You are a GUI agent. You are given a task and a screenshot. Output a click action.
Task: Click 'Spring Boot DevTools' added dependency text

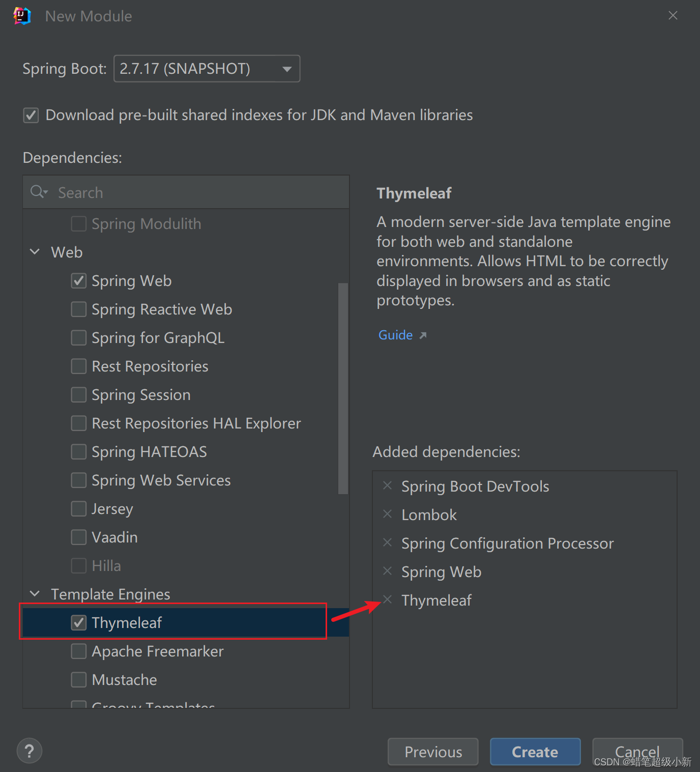point(475,487)
